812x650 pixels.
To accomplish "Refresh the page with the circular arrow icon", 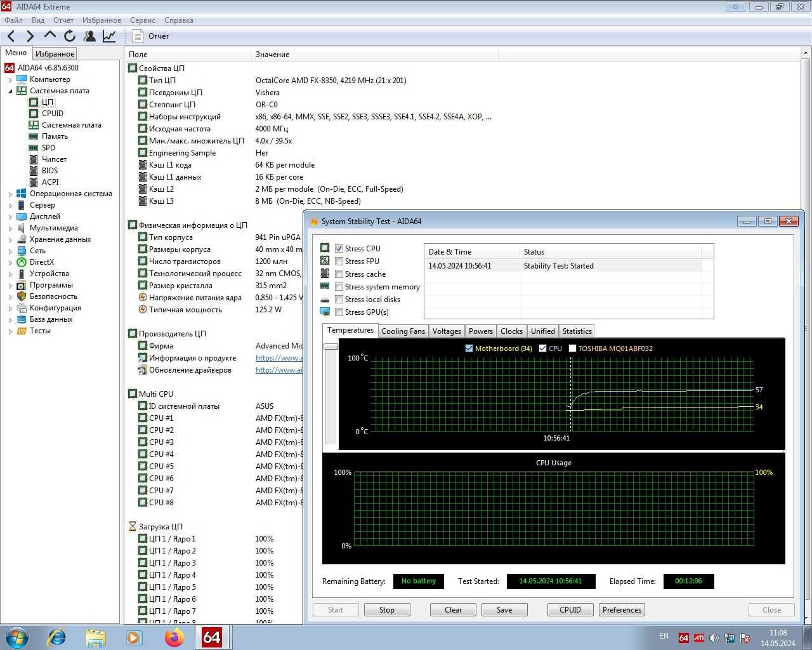I will tap(70, 36).
